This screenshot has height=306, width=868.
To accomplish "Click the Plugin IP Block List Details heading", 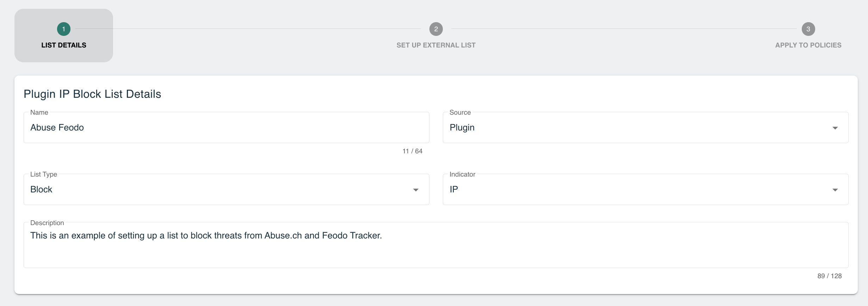I will tap(92, 94).
